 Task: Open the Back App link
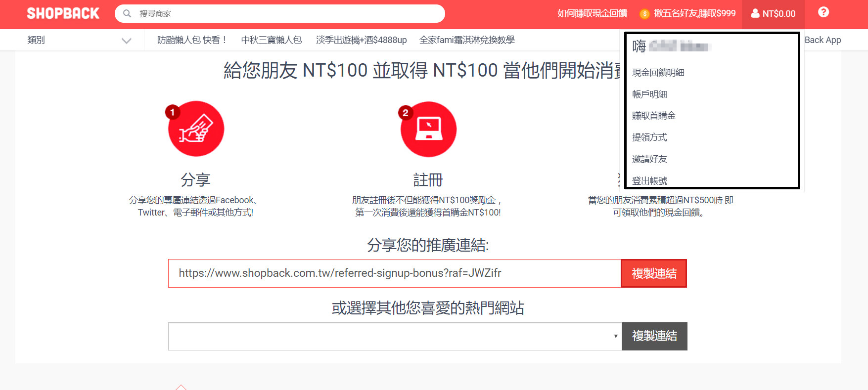[x=822, y=40]
